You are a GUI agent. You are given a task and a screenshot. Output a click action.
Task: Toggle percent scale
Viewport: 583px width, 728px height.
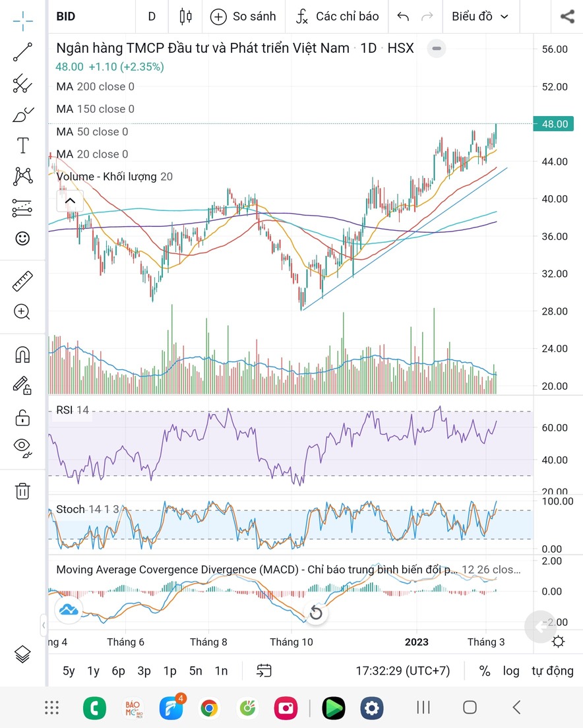[x=485, y=671]
